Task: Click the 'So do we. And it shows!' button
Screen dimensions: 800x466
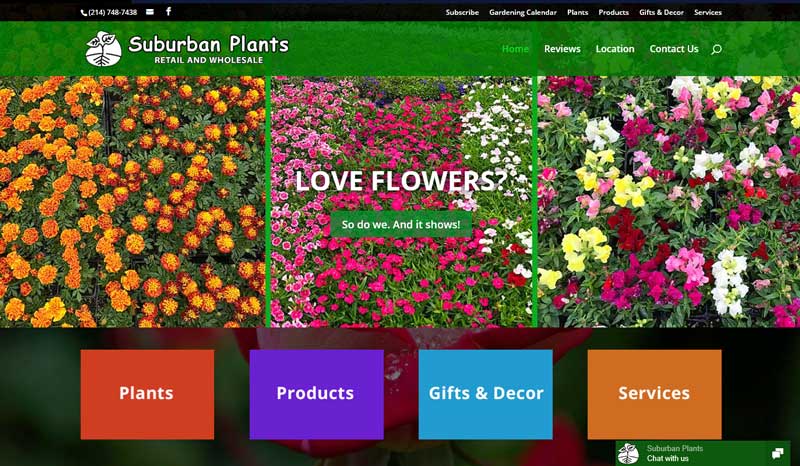Action: tap(401, 225)
